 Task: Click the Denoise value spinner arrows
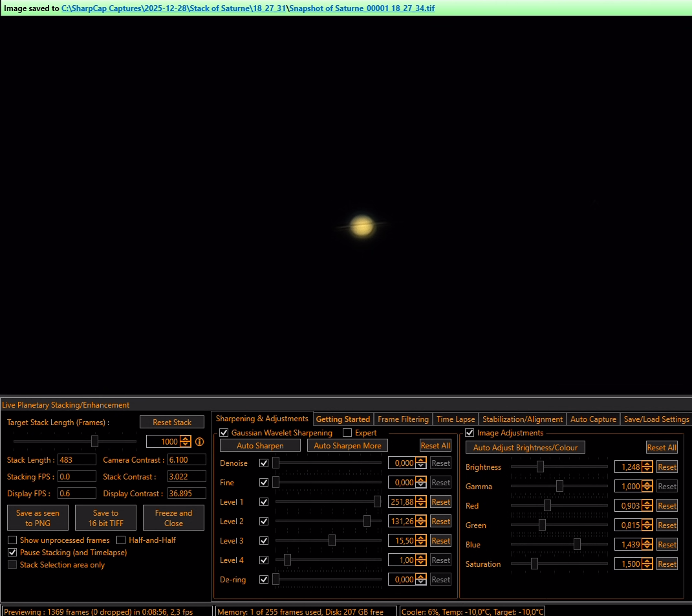[x=421, y=463]
